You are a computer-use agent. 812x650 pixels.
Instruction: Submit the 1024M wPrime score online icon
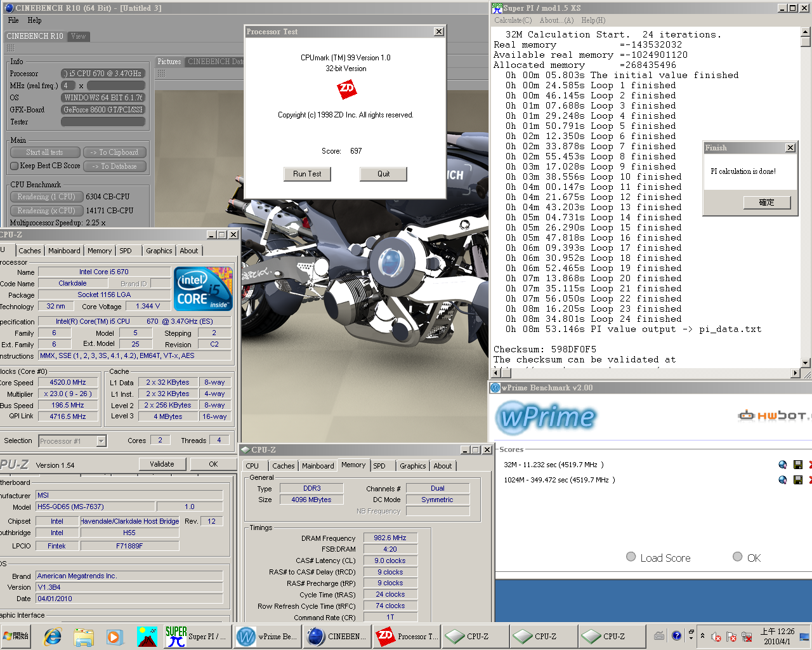point(783,480)
